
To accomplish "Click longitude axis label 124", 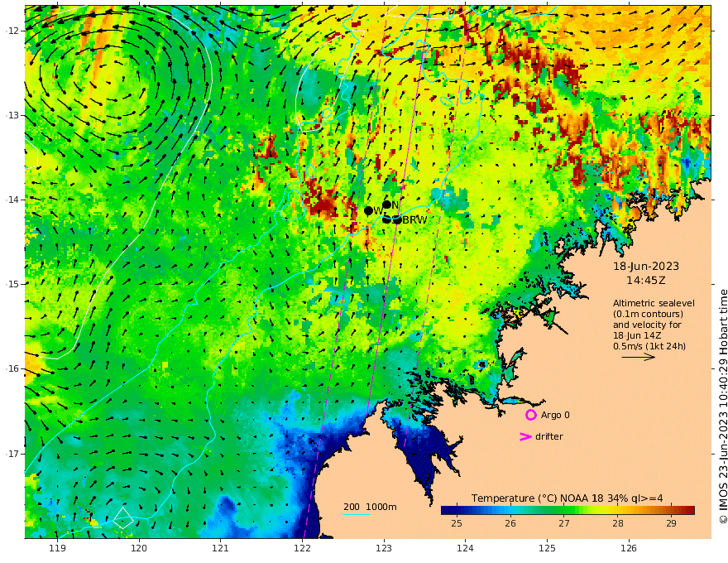I will [466, 548].
